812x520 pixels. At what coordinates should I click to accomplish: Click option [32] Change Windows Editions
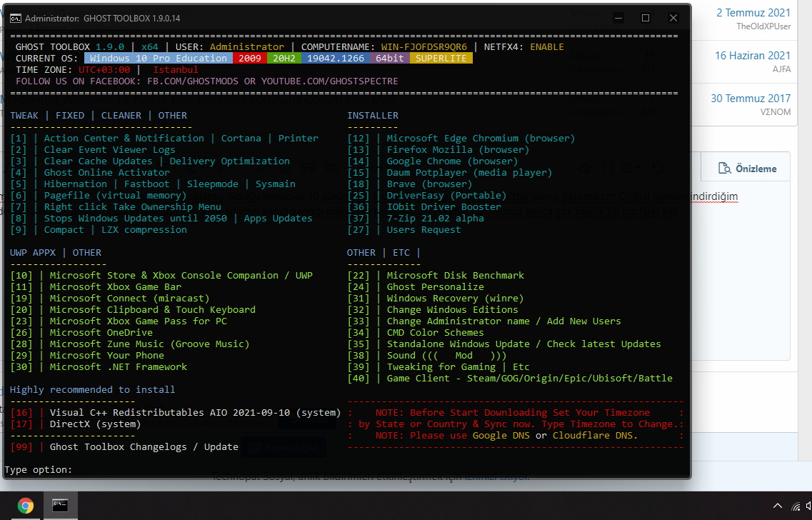[432, 310]
